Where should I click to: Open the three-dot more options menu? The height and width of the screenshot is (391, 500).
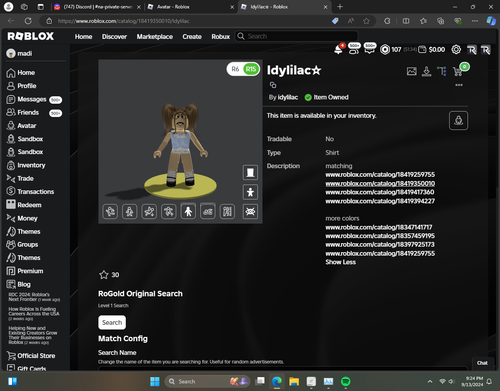pyautogui.click(x=459, y=85)
